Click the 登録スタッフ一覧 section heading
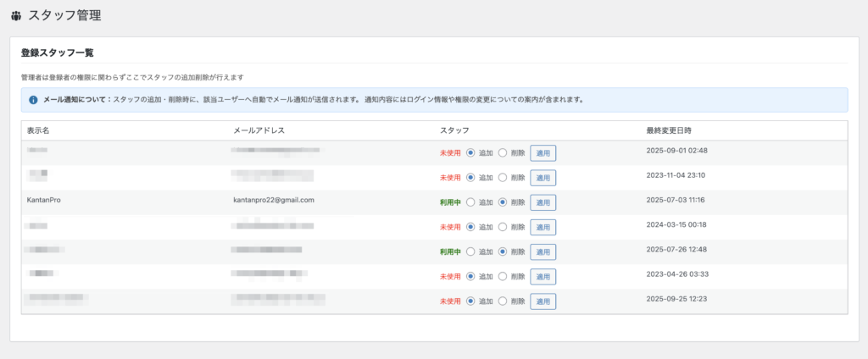Viewport: 868px width, 359px height. 57,52
